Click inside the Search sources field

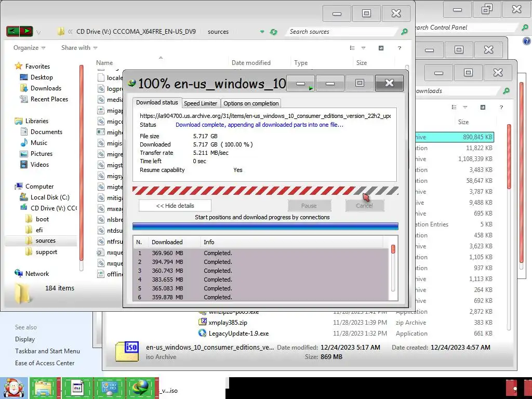coord(341,32)
